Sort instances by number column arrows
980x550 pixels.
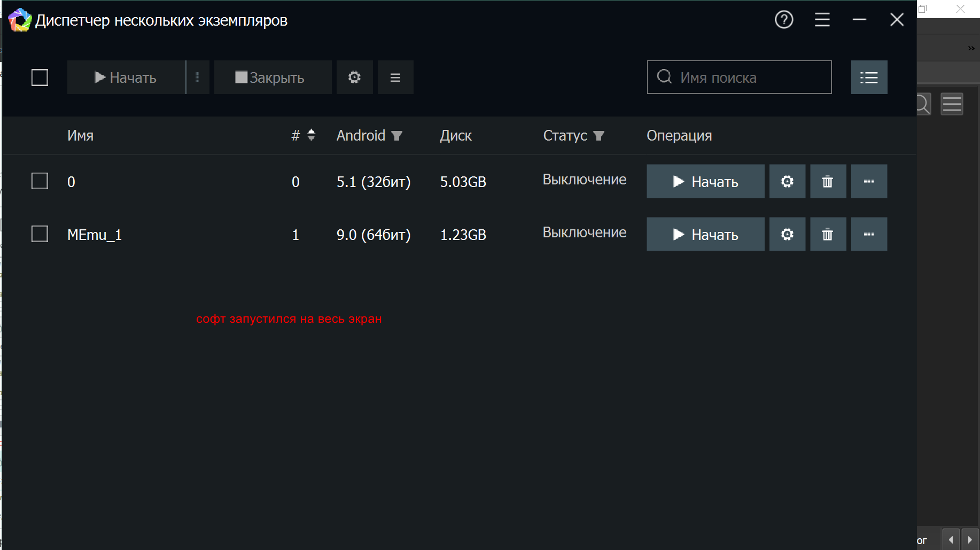tap(311, 135)
